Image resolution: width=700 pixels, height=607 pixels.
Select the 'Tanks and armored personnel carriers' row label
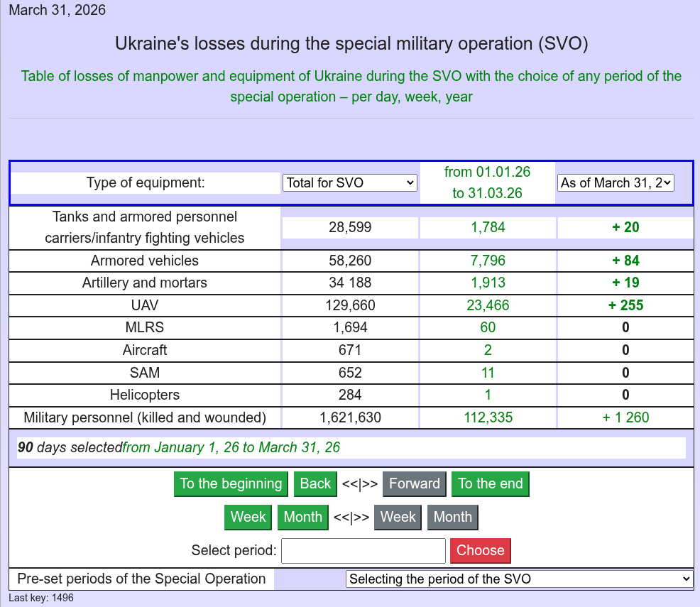(x=145, y=227)
